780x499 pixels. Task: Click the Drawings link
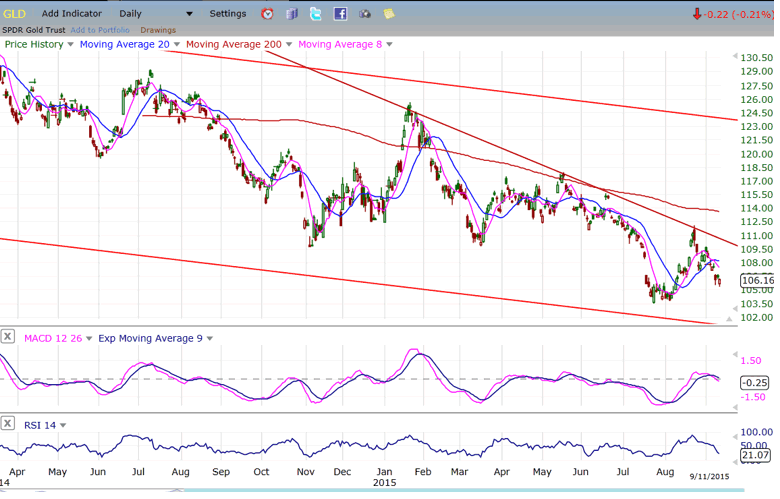[x=158, y=30]
